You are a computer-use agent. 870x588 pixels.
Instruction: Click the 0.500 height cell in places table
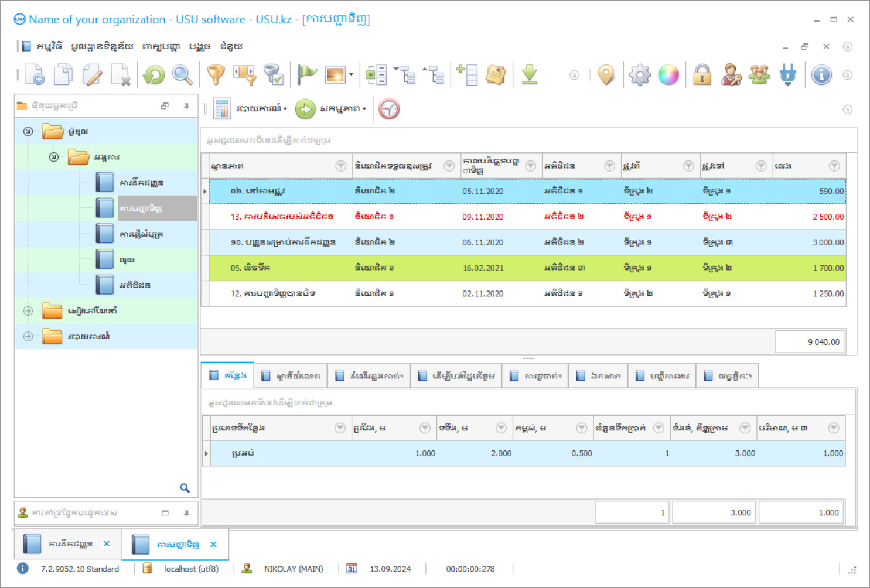click(x=554, y=453)
